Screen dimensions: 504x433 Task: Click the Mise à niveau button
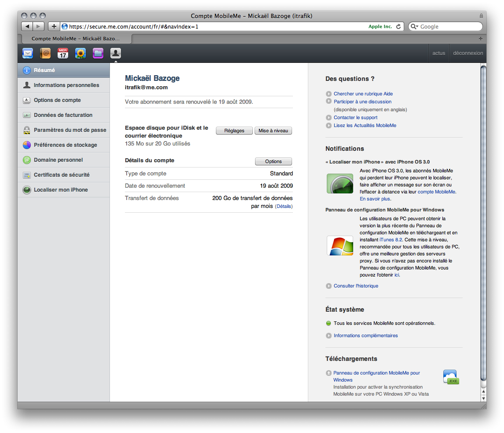tap(273, 131)
